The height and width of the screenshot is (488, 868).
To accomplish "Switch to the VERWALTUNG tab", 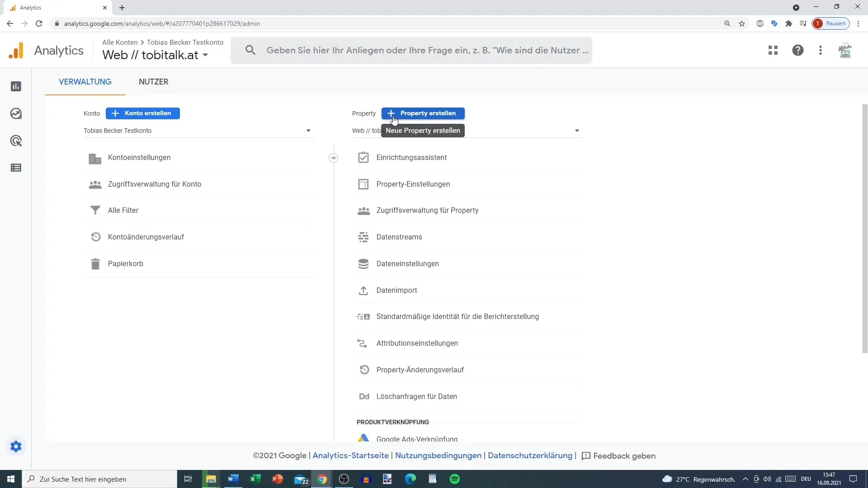I will click(x=85, y=82).
